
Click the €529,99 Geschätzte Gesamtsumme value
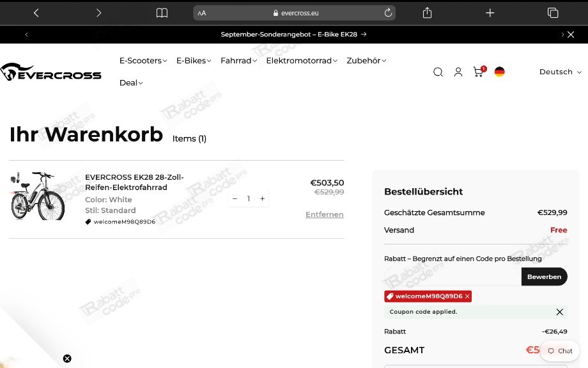click(552, 212)
